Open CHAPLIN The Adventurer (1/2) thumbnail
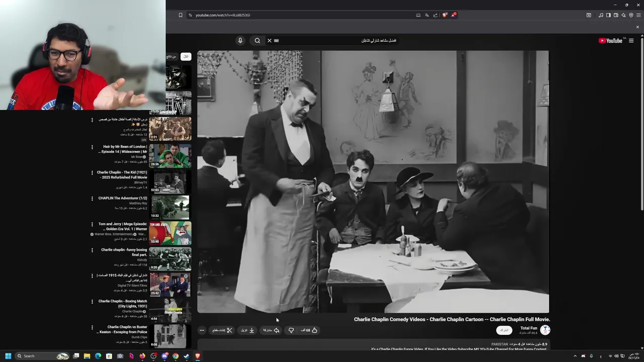This screenshot has width=644, height=362. tap(170, 207)
